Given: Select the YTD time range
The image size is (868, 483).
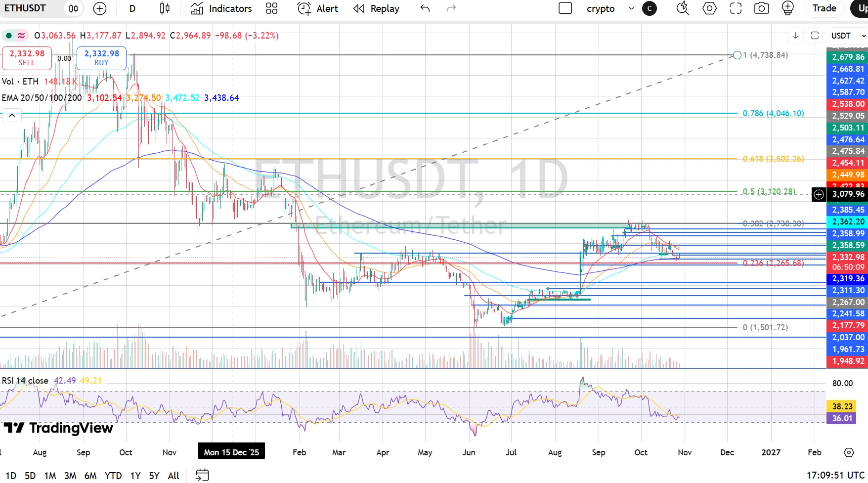Looking at the screenshot, I should 113,476.
